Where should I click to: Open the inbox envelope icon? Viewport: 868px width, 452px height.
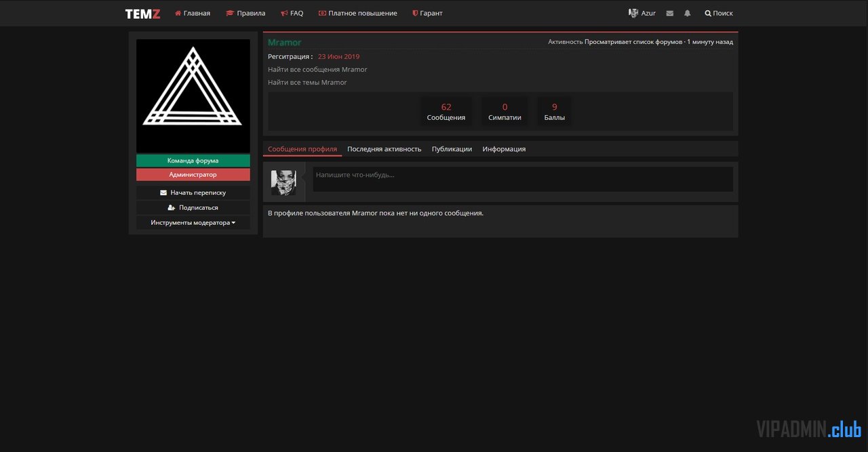tap(670, 13)
